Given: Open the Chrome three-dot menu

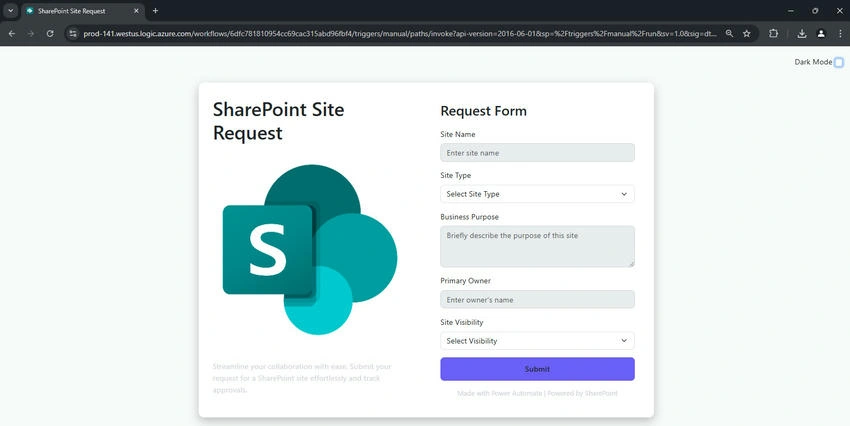Looking at the screenshot, I should click(x=840, y=34).
